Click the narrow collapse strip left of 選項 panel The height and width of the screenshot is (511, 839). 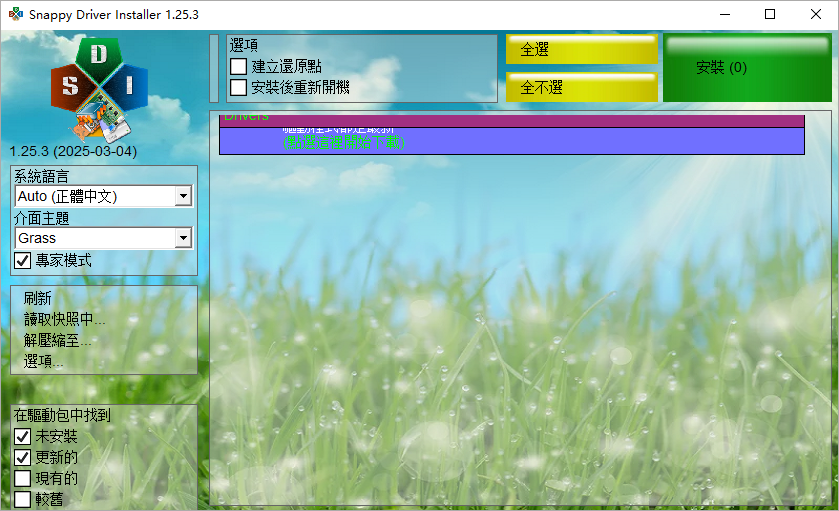coord(214,68)
